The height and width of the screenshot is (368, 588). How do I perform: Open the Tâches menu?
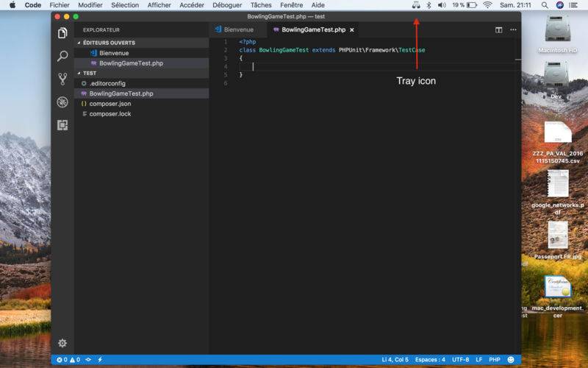point(261,5)
